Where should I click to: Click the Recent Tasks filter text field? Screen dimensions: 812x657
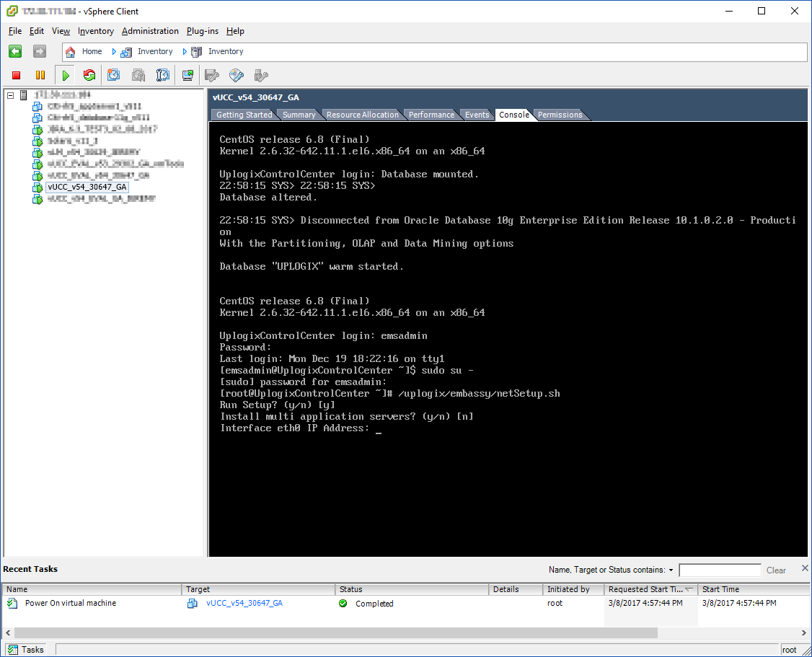pyautogui.click(x=719, y=570)
